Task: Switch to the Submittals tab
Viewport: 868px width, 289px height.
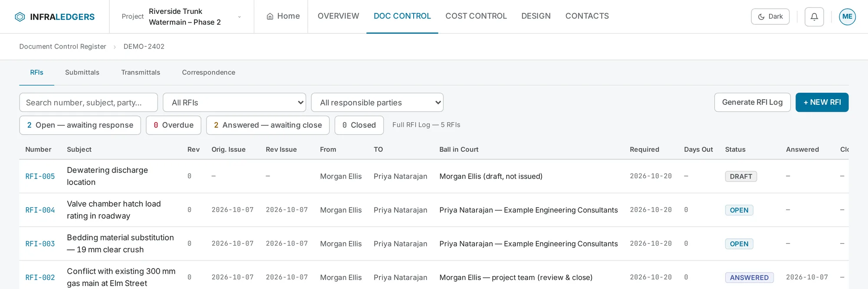Action: pyautogui.click(x=82, y=72)
